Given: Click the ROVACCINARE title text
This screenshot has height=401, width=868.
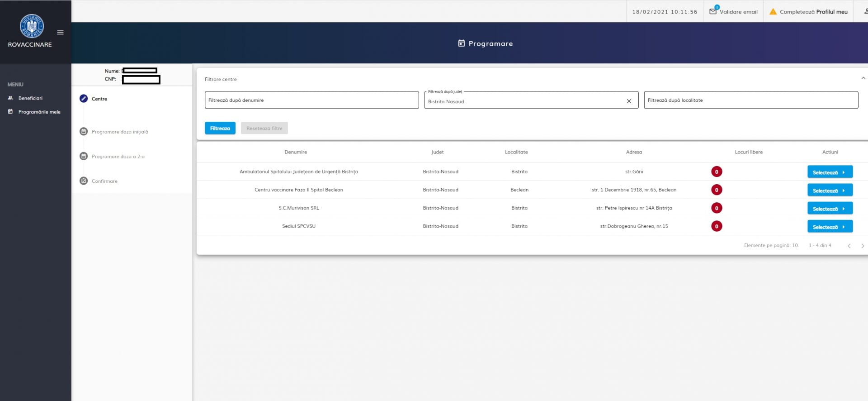Looking at the screenshot, I should click(x=30, y=44).
